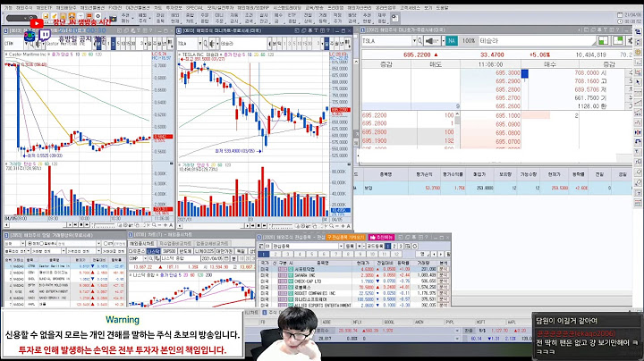The image size is (644, 361).
Task: Open dropdown arrow beside speaker in order book
Action: coord(443,41)
